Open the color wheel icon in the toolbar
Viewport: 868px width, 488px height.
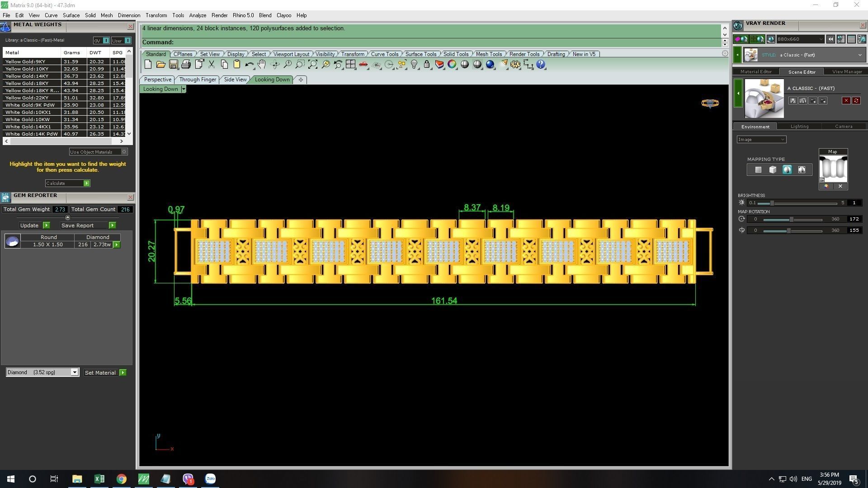click(x=452, y=65)
